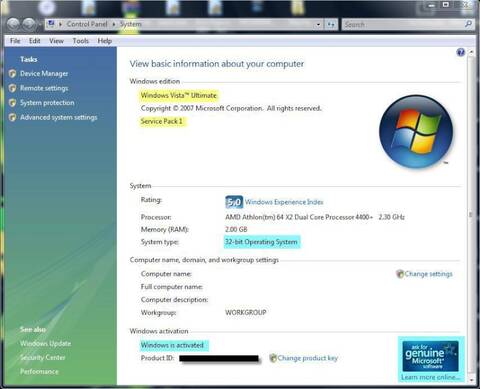The width and height of the screenshot is (480, 389).
Task: Click the computer icon in the address bar
Action: (51, 24)
